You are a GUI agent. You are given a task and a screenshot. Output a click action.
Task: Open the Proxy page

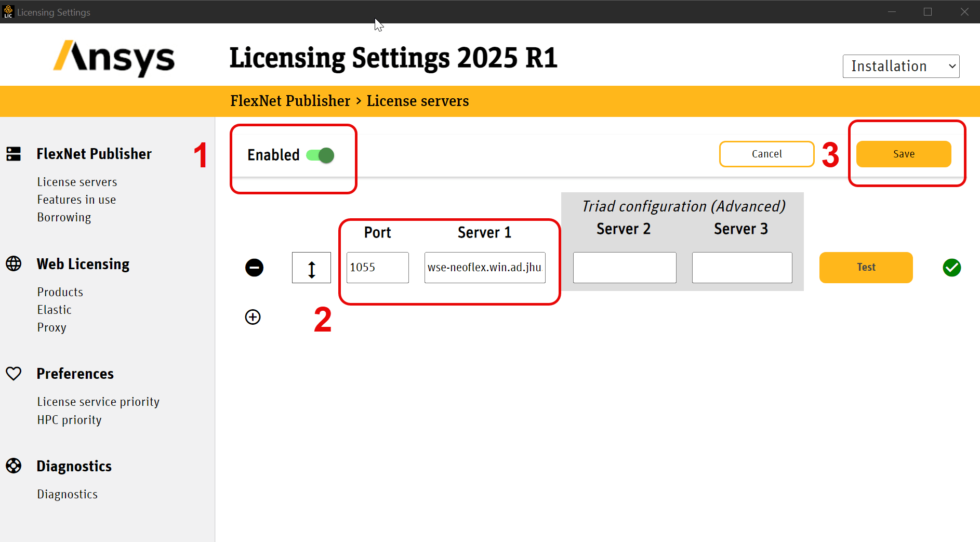click(x=51, y=327)
